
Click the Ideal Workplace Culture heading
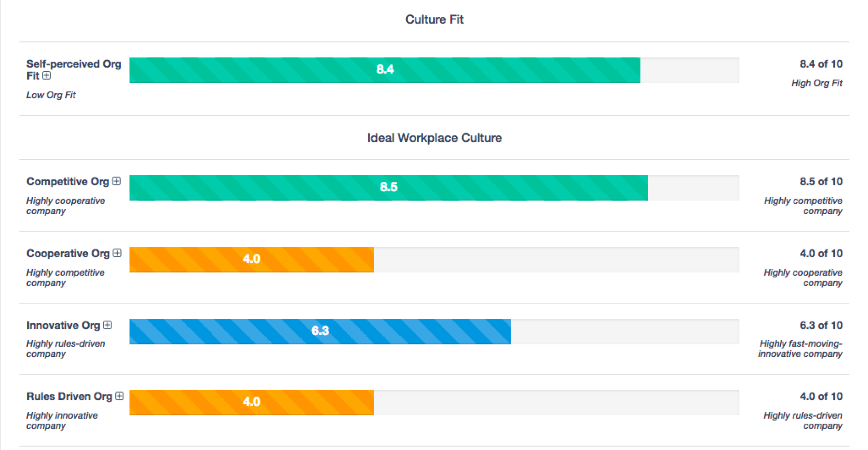(x=434, y=138)
